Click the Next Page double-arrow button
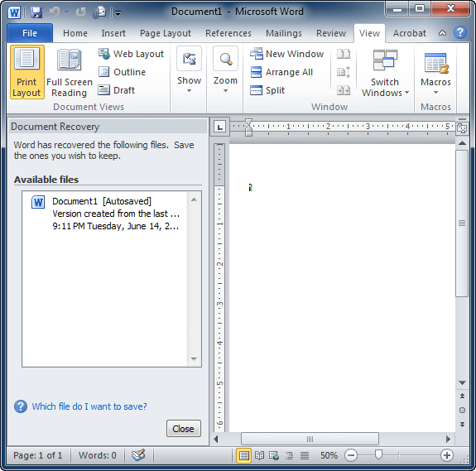 462,425
